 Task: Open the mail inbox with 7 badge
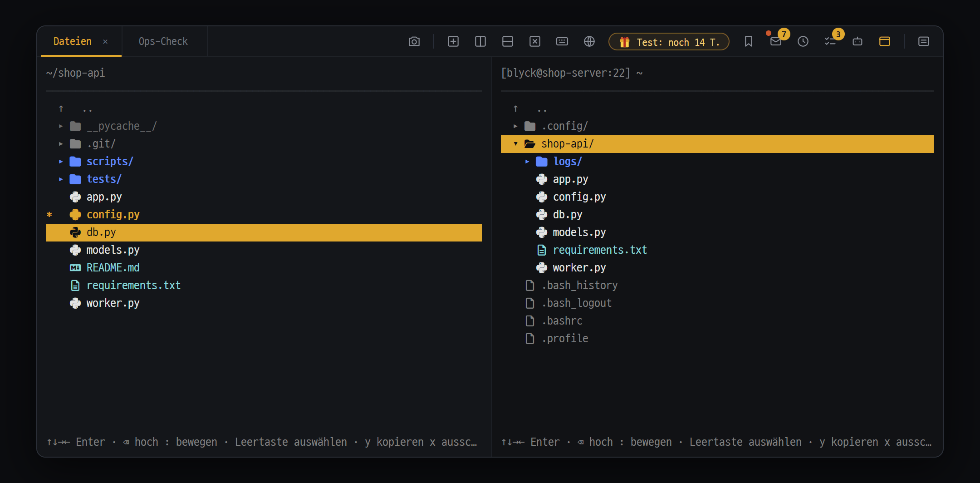776,42
